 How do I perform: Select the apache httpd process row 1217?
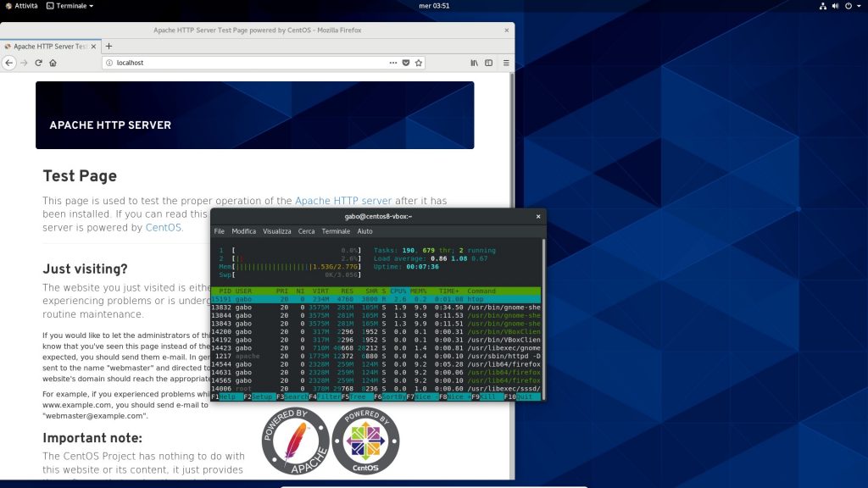[376, 357]
